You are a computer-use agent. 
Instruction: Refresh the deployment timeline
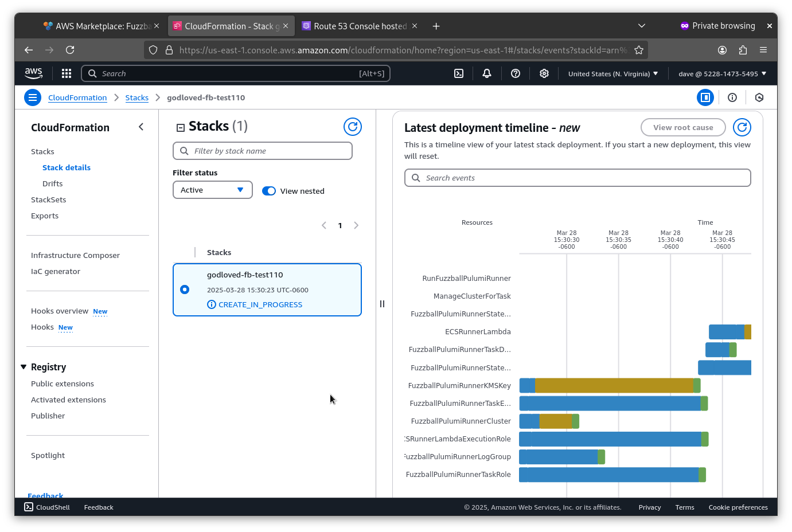[x=742, y=127]
